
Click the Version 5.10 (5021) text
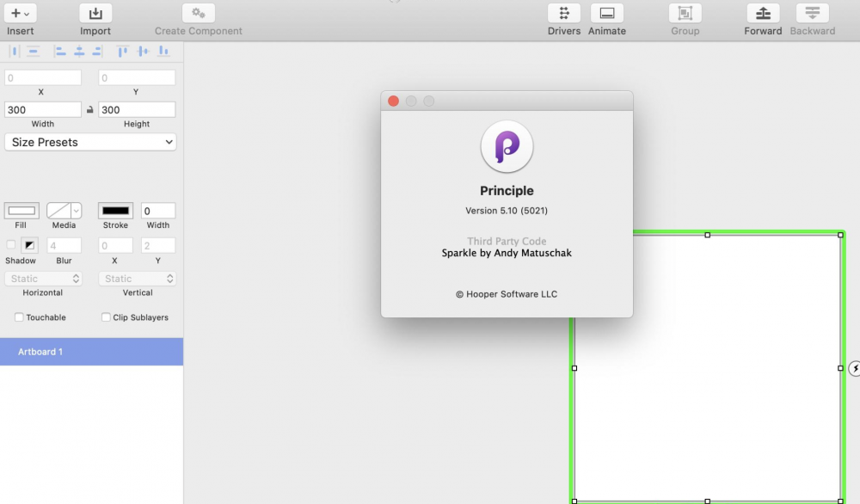coord(507,211)
